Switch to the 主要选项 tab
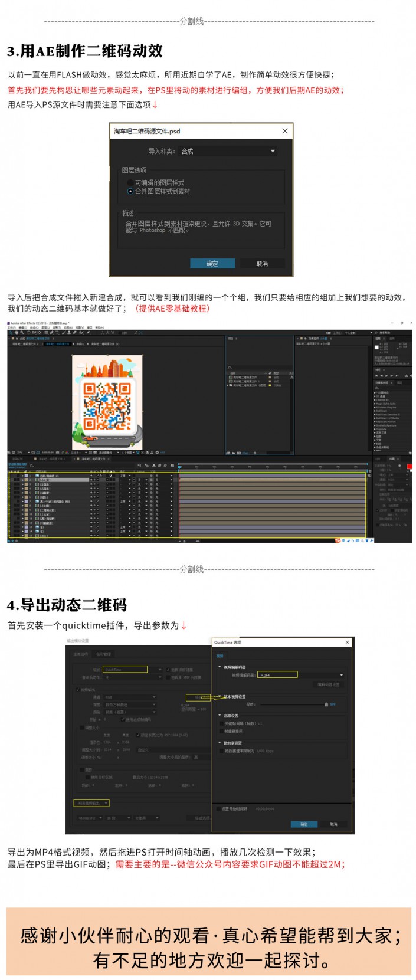The height and width of the screenshot is (980, 416). (x=81, y=654)
